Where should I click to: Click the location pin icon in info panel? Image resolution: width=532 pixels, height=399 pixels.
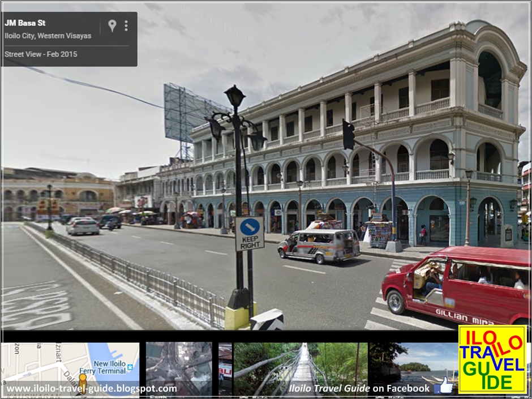(111, 25)
